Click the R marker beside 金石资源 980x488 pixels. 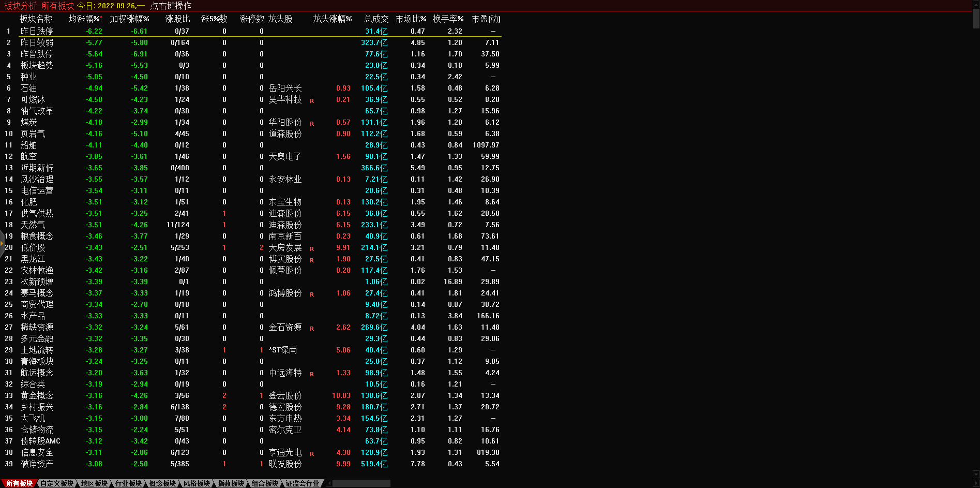312,329
